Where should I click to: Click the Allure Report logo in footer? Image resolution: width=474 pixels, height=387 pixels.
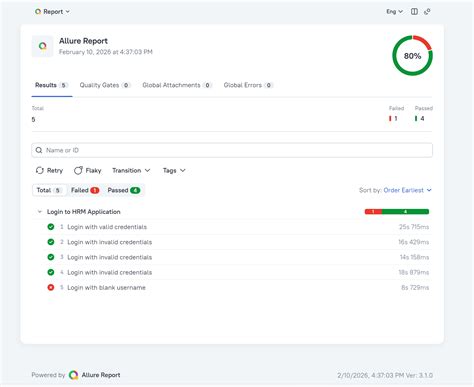(74, 375)
